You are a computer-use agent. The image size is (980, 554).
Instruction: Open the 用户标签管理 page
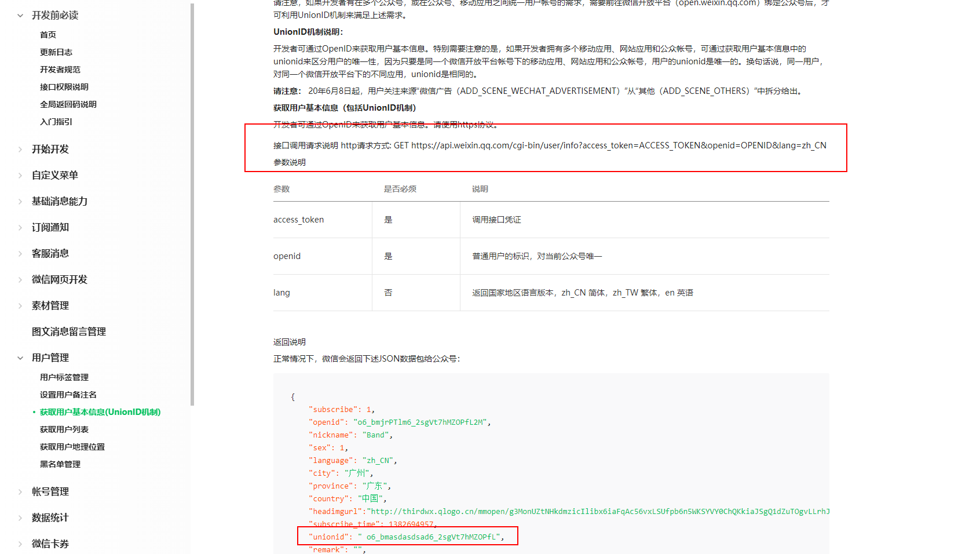pos(64,377)
